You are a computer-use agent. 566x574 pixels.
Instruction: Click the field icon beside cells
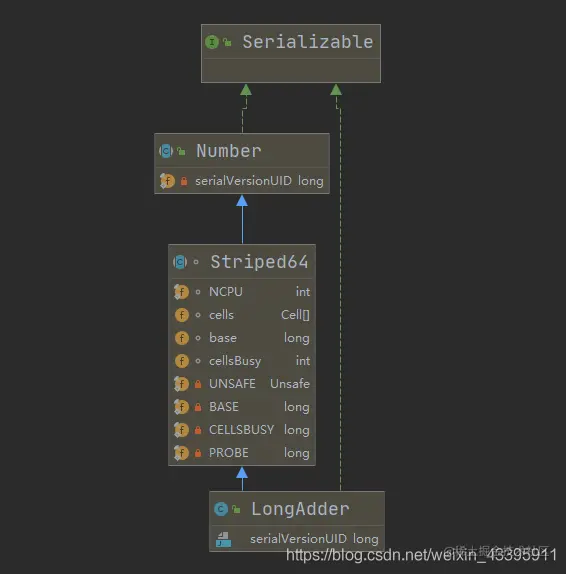coord(182,315)
